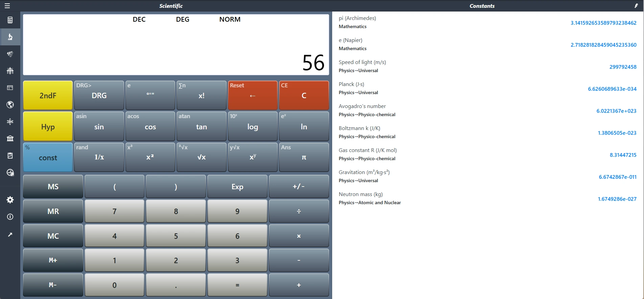Open the pie chart statistics icon
Image resolution: width=644 pixels, height=299 pixels.
(10, 173)
